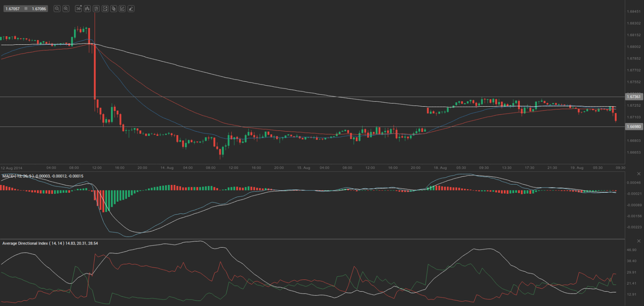
Task: Click the duplicate chart icon
Action: (114, 9)
